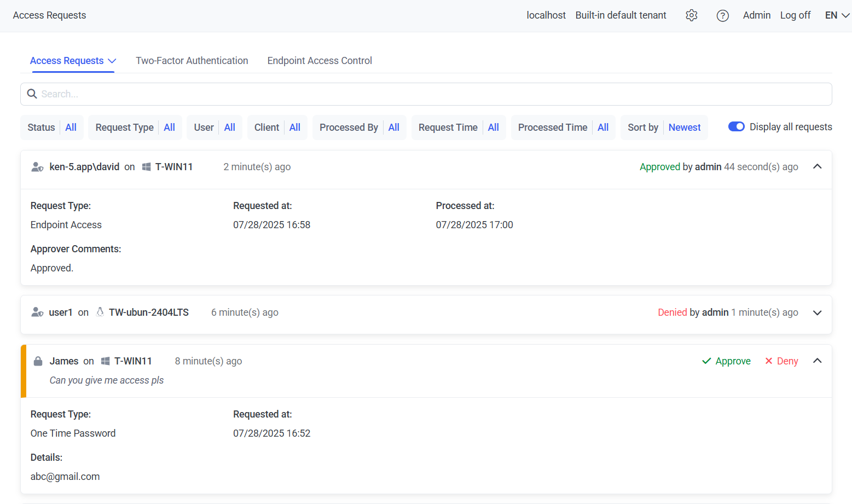This screenshot has height=504, width=852.
Task: Click the user icon beside user1
Action: point(37,312)
